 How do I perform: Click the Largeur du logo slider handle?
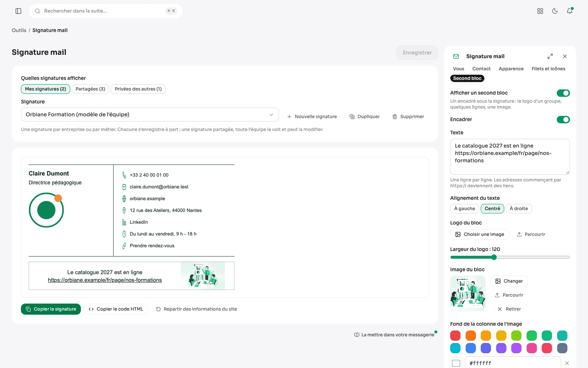click(494, 257)
